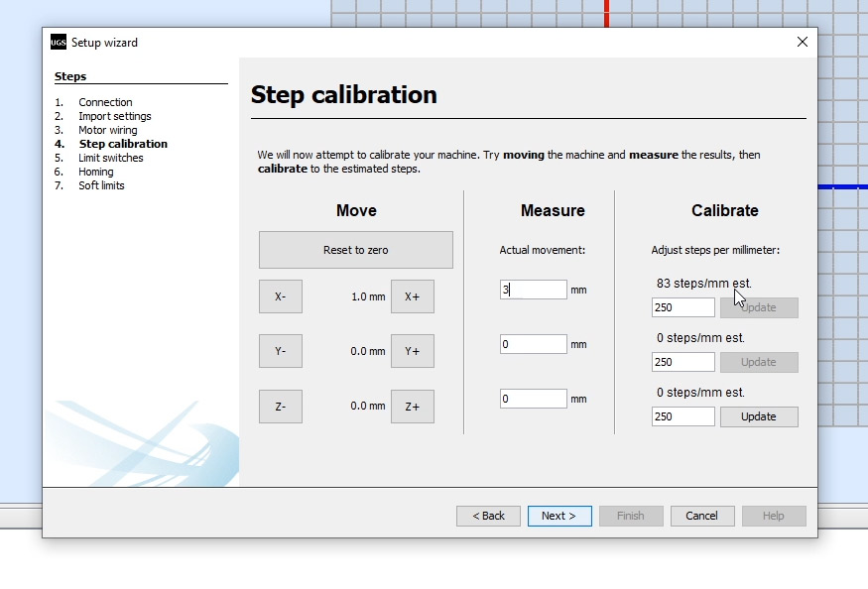Viewport: 868px width, 589px height.
Task: Raise the Z axis using Z+
Action: tap(412, 406)
